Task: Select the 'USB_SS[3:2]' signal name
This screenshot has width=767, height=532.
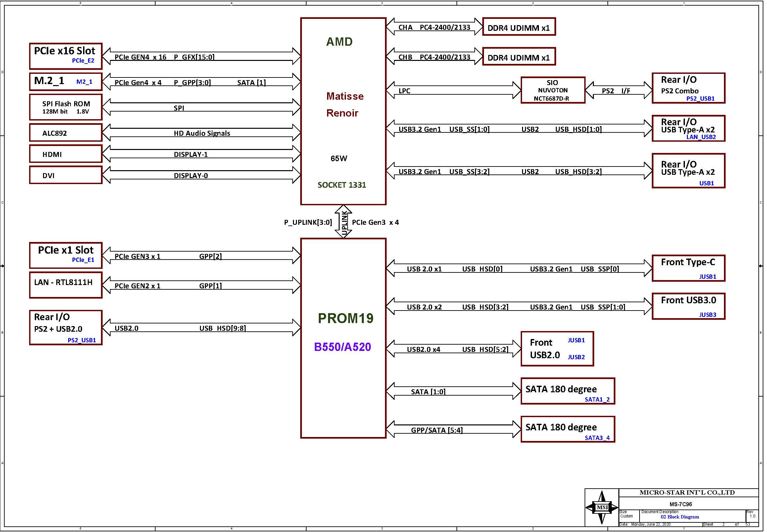Action: [x=469, y=172]
